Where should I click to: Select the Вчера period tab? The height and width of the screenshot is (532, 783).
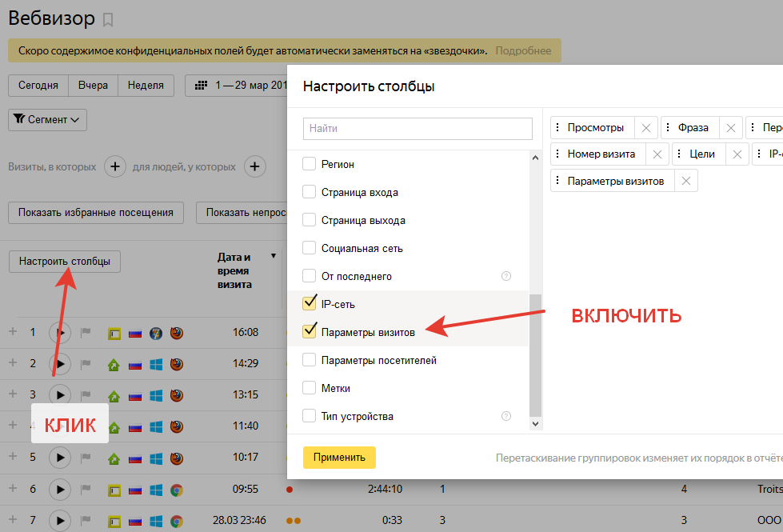point(93,86)
